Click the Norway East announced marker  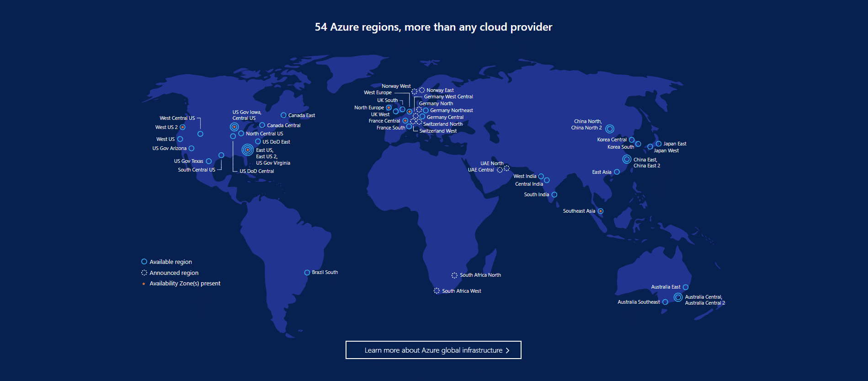[x=422, y=90]
